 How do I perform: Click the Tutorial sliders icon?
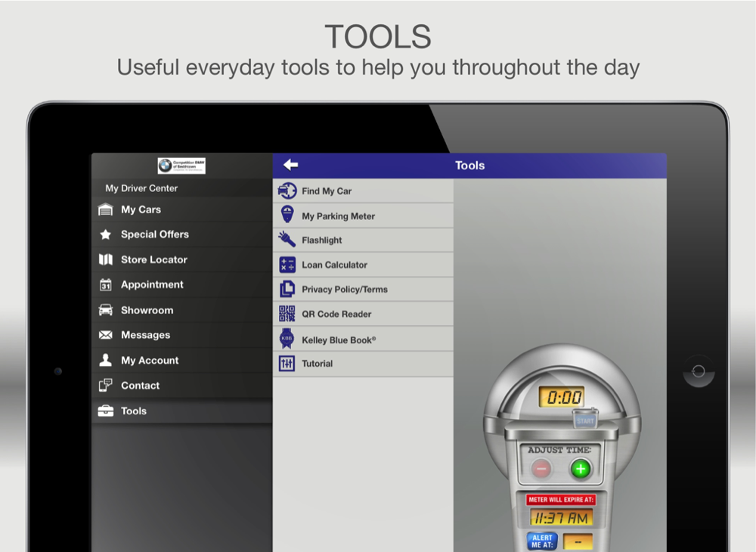tap(287, 364)
